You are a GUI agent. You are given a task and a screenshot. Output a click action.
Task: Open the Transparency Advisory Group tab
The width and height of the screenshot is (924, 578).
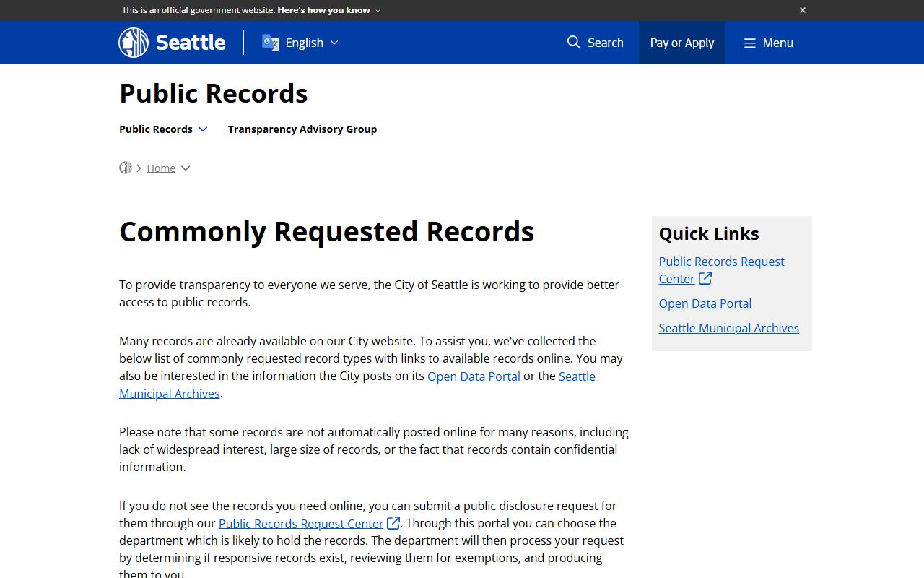[x=302, y=129]
